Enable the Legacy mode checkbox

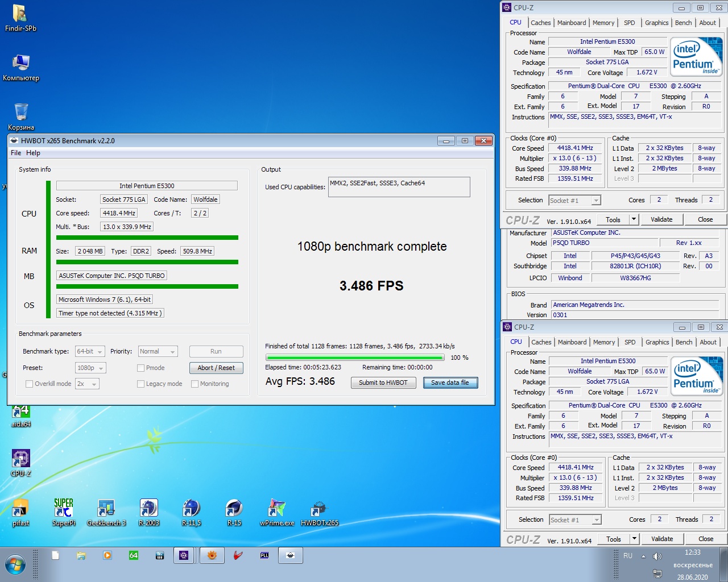click(140, 384)
